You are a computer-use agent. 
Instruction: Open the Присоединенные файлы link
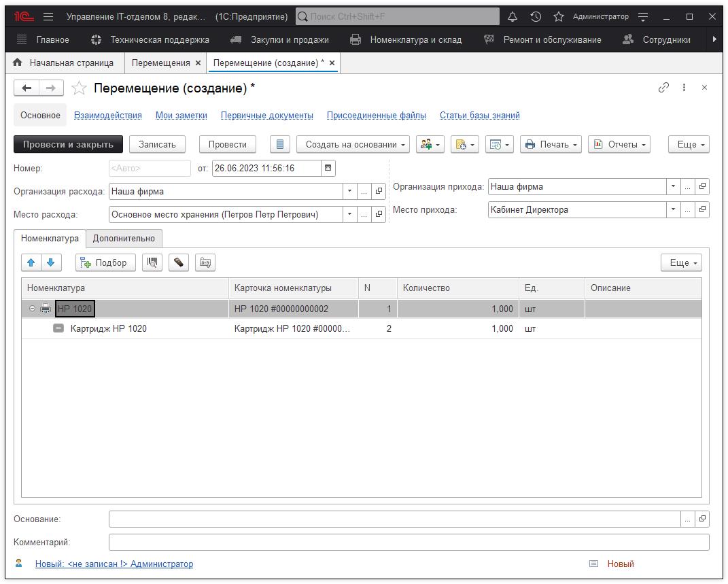point(376,115)
